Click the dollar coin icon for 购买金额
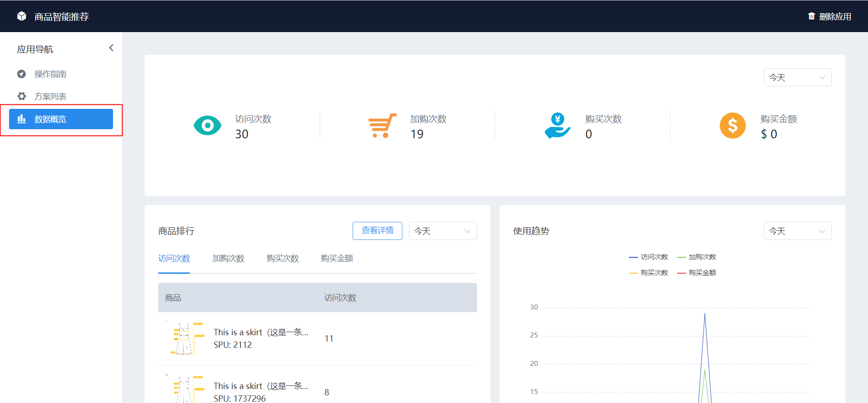868x403 pixels. pyautogui.click(x=733, y=126)
